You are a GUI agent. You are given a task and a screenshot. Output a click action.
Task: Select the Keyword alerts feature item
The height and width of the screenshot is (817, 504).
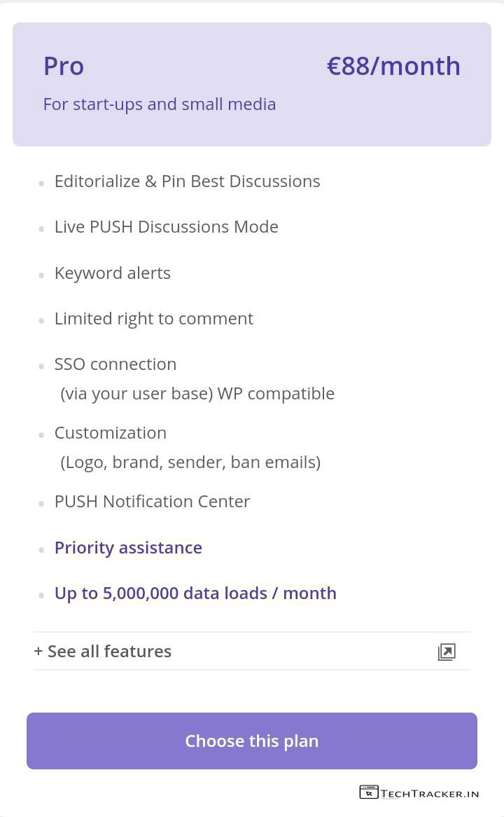pos(113,273)
